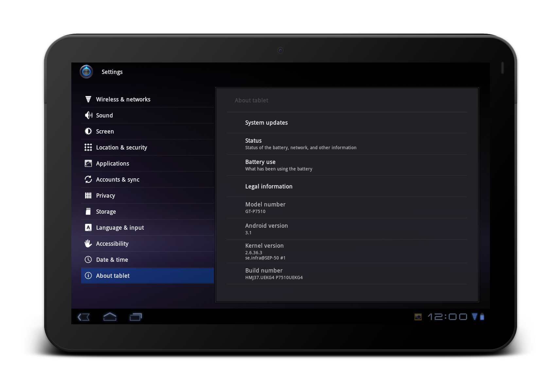Tap the clock in the status bar
The image size is (556, 392).
[x=448, y=316]
